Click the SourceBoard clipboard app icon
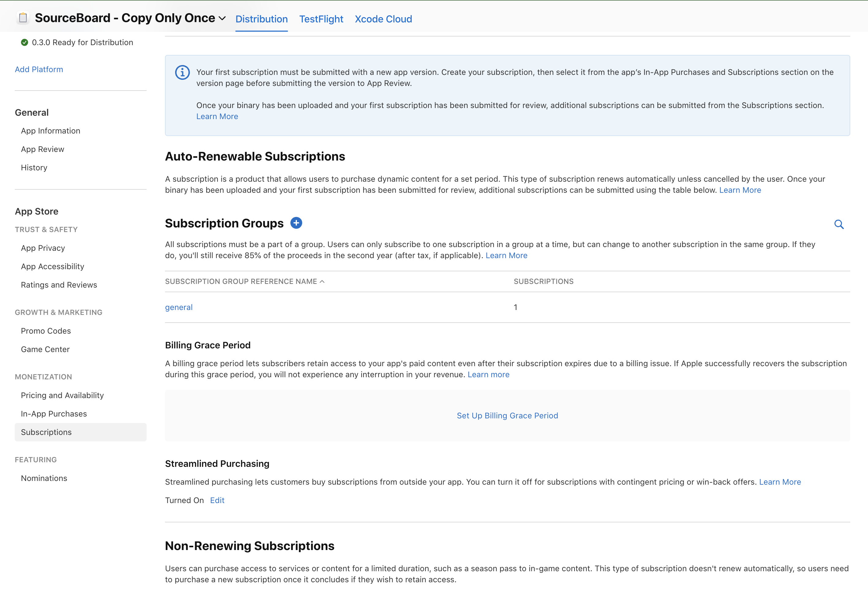 click(23, 17)
